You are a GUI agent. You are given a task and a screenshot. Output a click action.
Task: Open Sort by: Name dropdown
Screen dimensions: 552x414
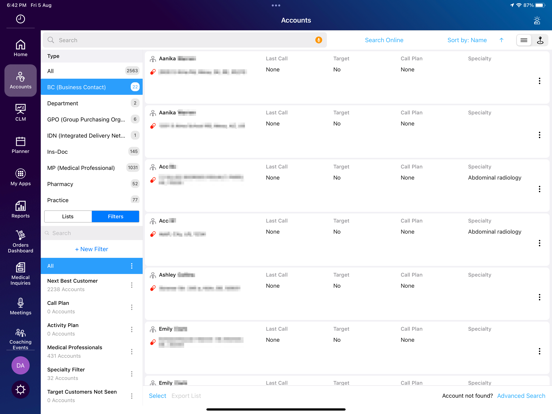coord(467,40)
